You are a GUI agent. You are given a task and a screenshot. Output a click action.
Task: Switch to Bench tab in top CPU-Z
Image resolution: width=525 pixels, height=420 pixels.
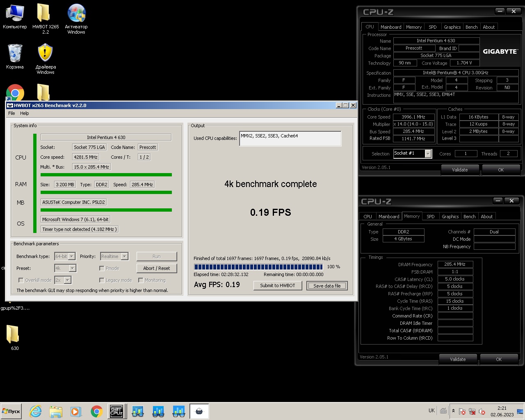tap(472, 27)
